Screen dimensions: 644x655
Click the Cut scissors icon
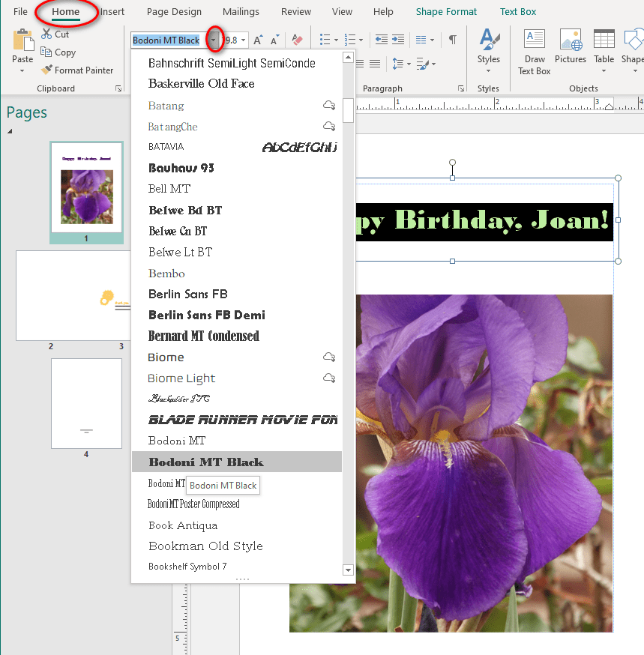pyautogui.click(x=47, y=34)
